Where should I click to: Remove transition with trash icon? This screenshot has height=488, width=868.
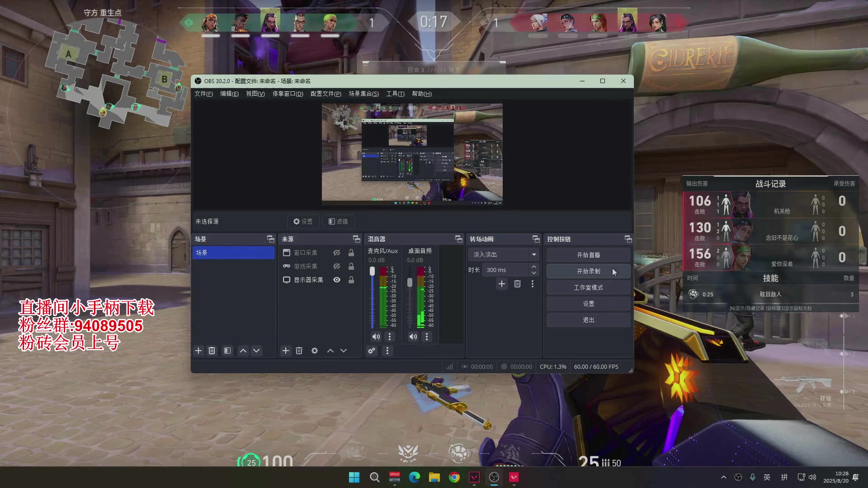pyautogui.click(x=517, y=284)
